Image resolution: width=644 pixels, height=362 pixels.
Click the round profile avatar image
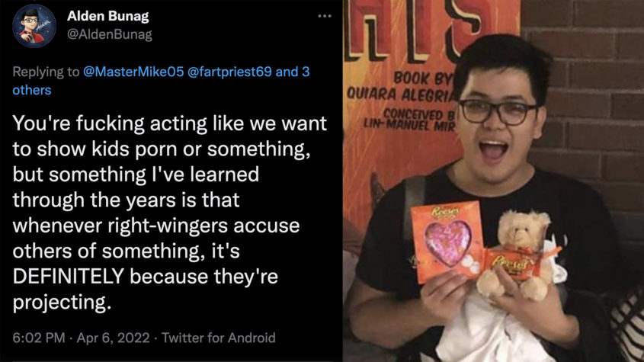(x=34, y=25)
